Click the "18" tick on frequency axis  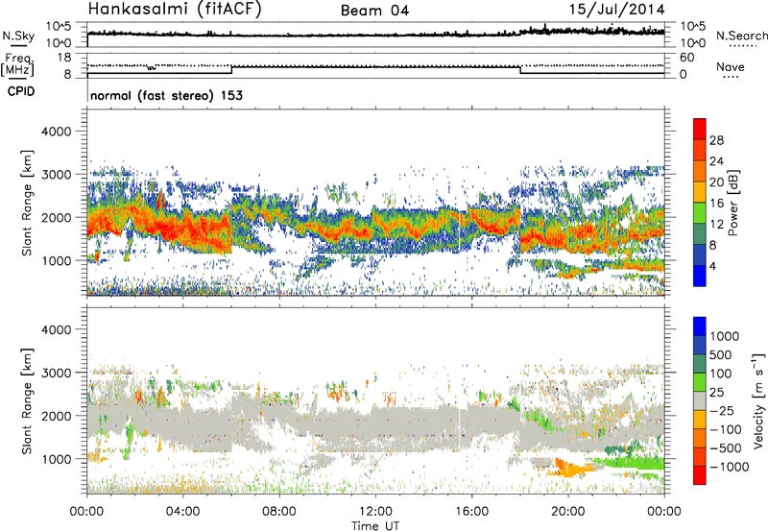[64, 58]
